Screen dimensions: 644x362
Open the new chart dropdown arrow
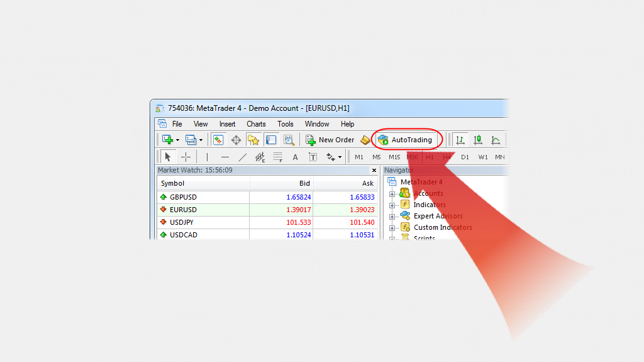pos(178,140)
